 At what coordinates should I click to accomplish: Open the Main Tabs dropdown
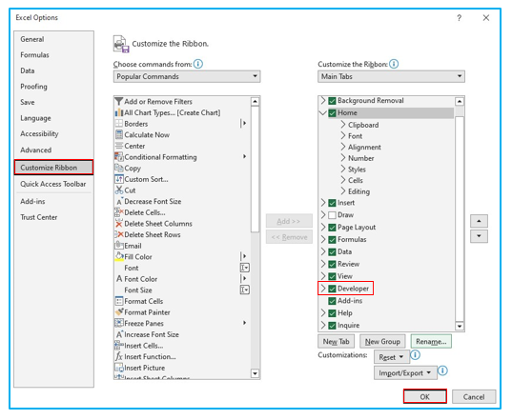pos(391,76)
